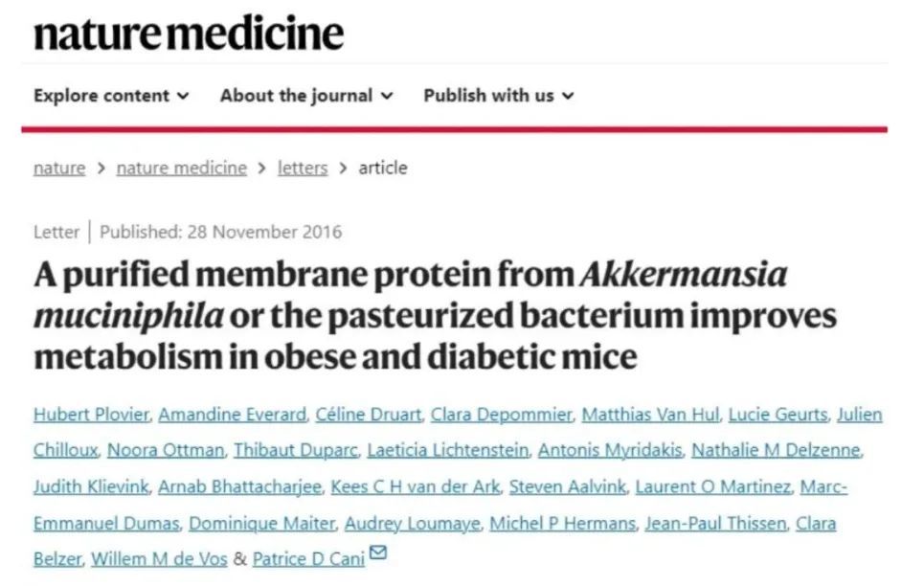Open author Hubert Plovier's profile
924x586 pixels.
(x=90, y=415)
